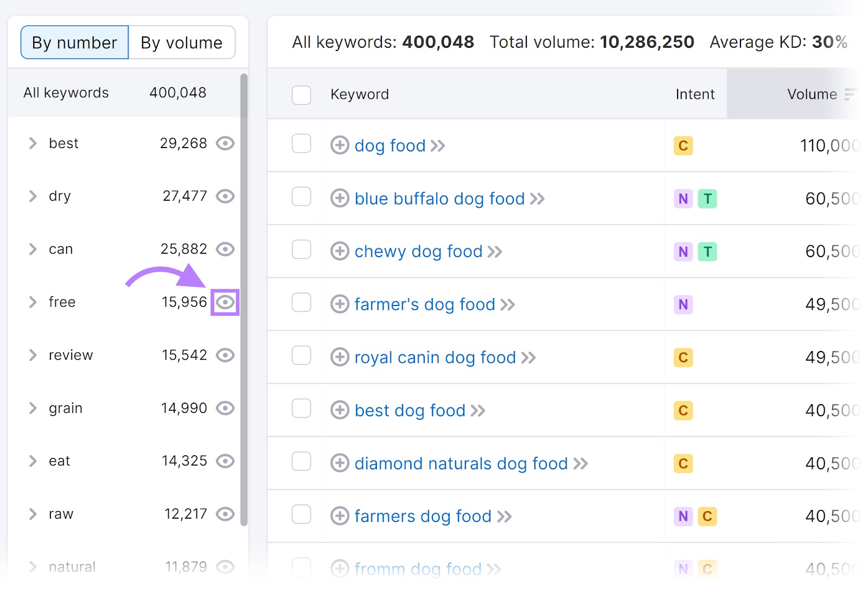Check the checkbox on the "dog food" row
The width and height of the screenshot is (868, 593).
click(x=301, y=144)
